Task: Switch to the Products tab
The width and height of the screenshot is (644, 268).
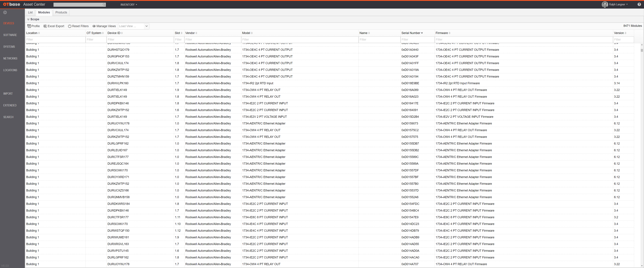Action: (x=61, y=12)
